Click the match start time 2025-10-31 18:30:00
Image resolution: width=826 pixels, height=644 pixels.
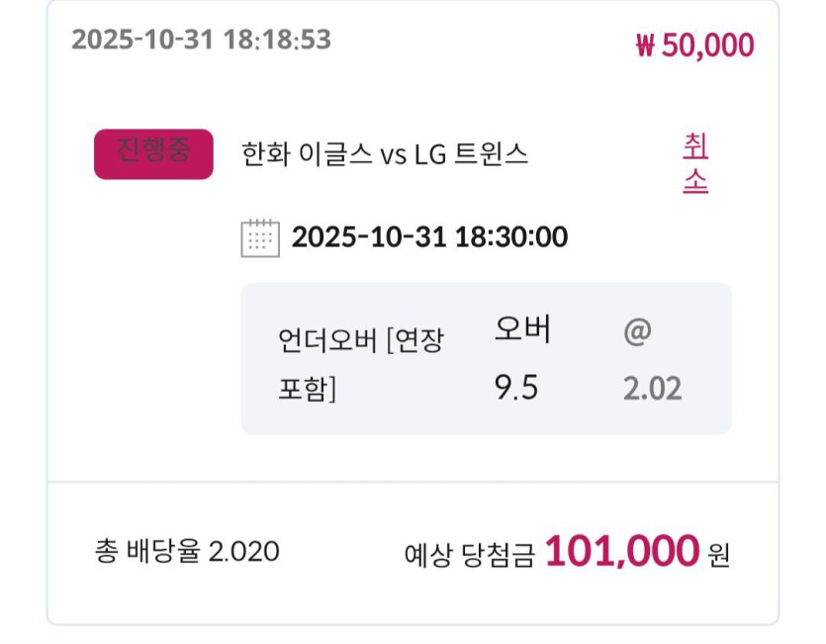click(x=429, y=237)
